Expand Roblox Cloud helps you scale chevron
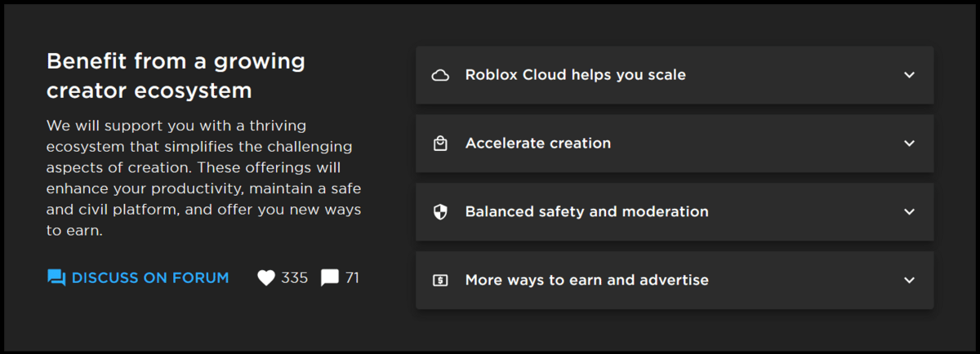This screenshot has height=354, width=980. pos(910,75)
